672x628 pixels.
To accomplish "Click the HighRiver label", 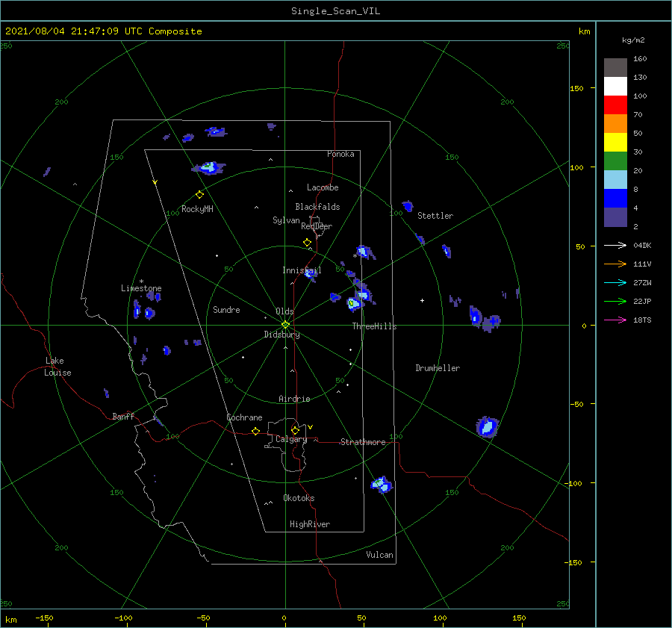I will [310, 524].
